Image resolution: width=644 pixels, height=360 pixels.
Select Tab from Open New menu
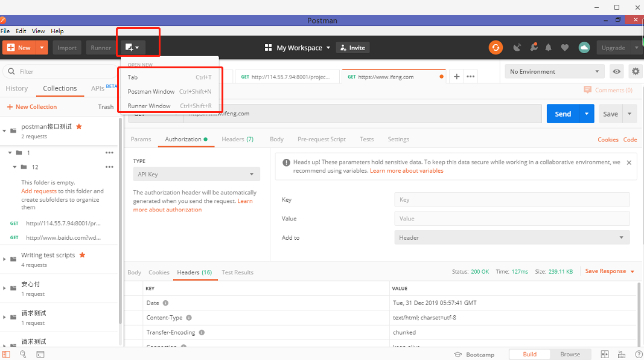coord(170,77)
